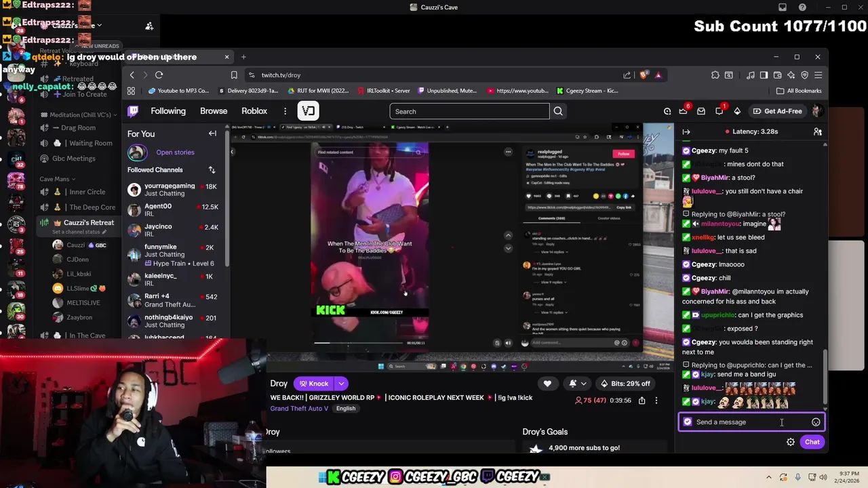Join Inner Circle voice channel in Discord
The height and width of the screenshot is (488, 868).
78,192
